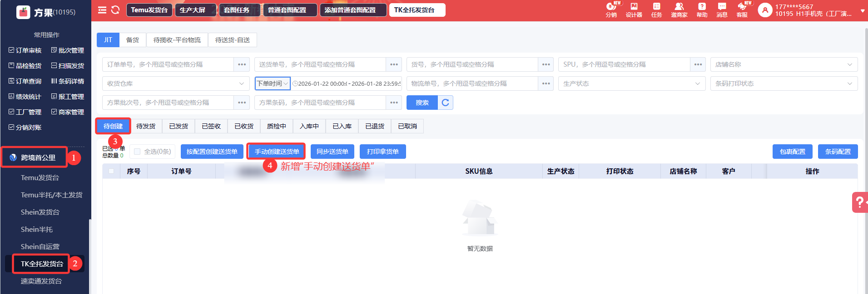Open 绩效统计 shortcut in sidebar

[x=25, y=97]
